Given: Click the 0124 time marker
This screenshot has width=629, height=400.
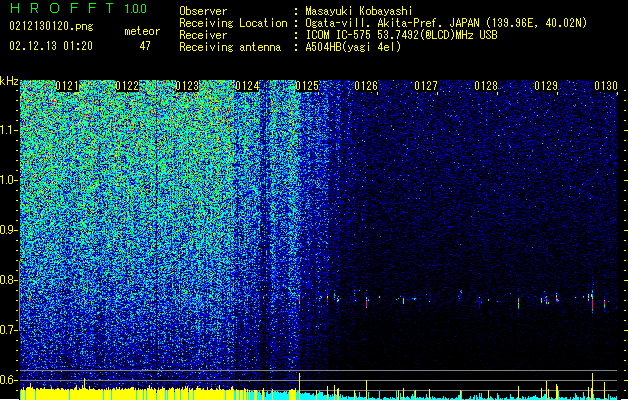Looking at the screenshot, I should [x=247, y=86].
